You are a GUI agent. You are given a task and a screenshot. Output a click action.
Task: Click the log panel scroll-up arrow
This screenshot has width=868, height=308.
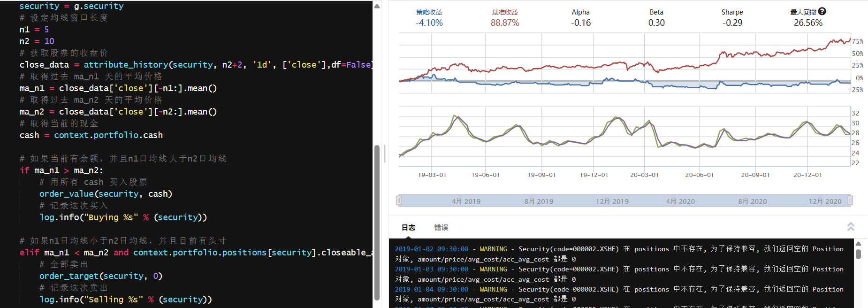tap(858, 244)
